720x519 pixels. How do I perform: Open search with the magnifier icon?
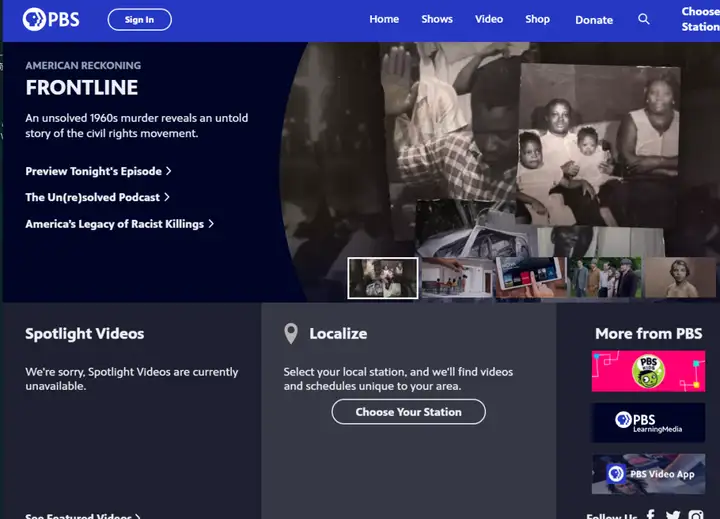point(644,19)
